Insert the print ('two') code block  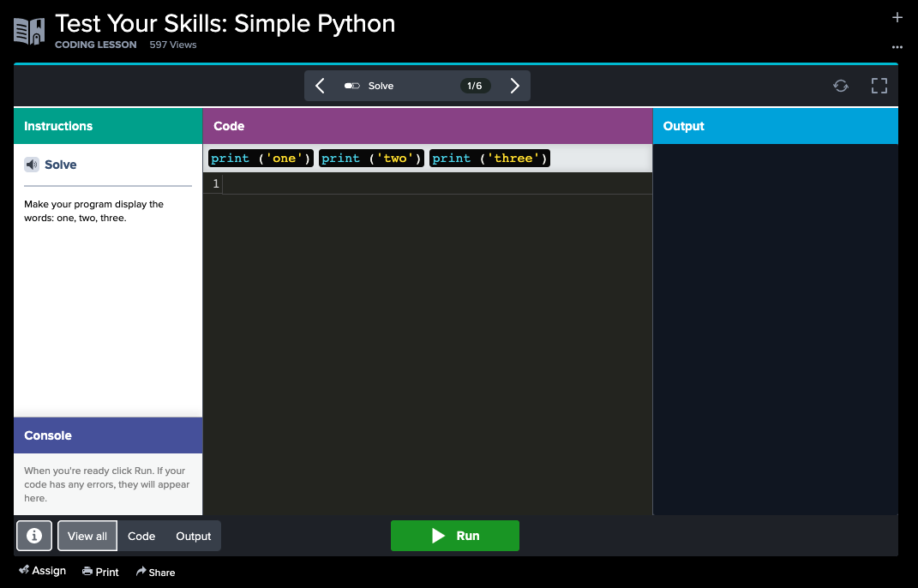point(371,158)
